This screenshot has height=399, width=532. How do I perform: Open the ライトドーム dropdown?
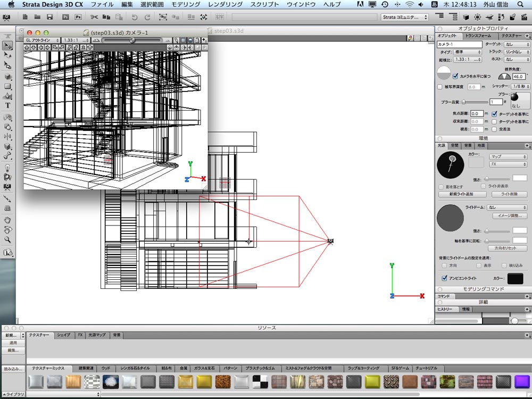pos(507,207)
